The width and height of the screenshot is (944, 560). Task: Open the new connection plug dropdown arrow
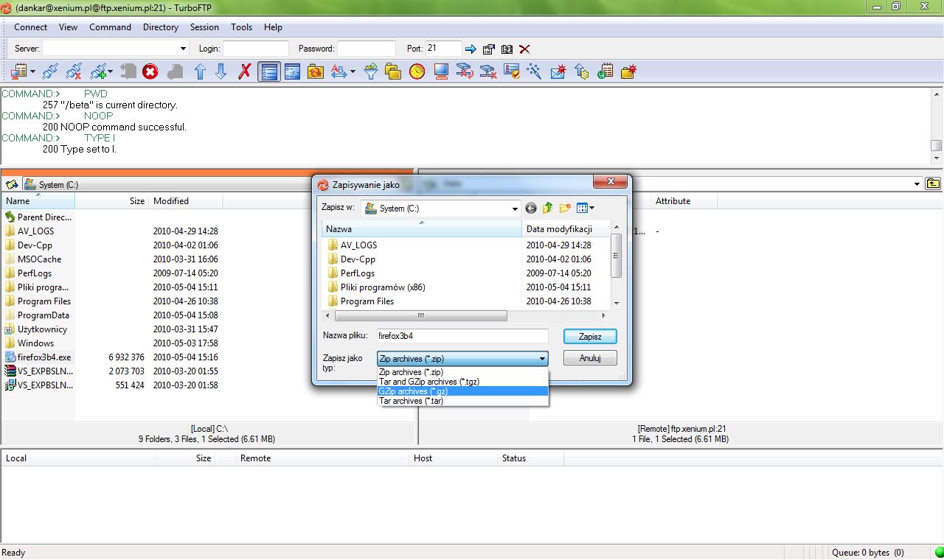pyautogui.click(x=111, y=71)
